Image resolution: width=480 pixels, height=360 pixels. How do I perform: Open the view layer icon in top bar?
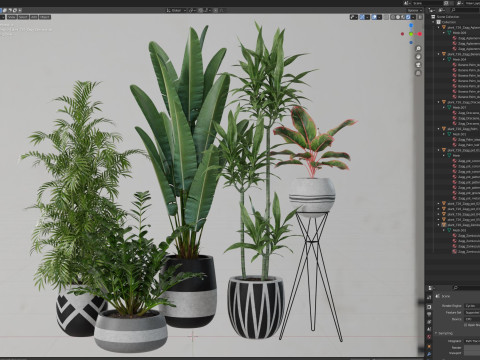point(460,3)
